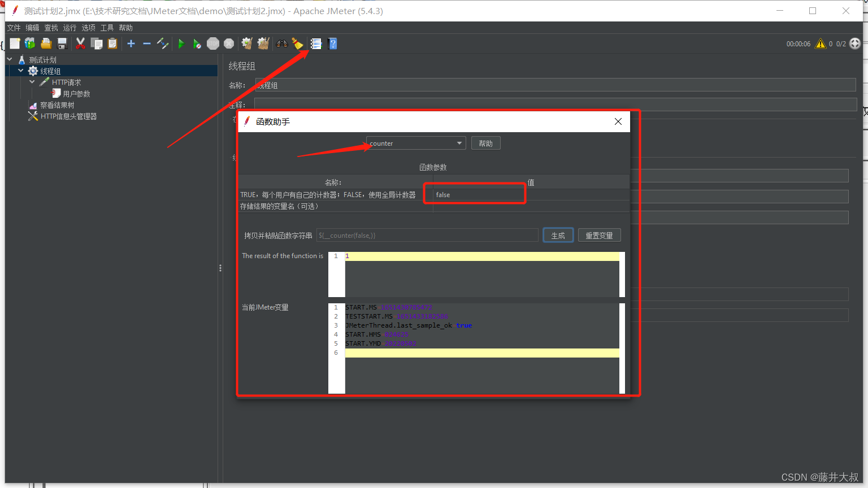
Task: Open the 文件 menu
Action: [x=14, y=28]
